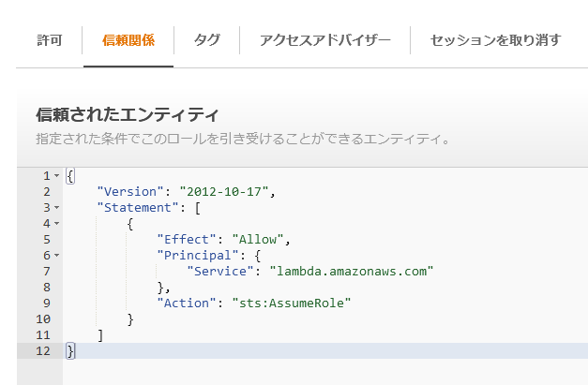The image size is (588, 385).
Task: Click line number 2 in the gutter
Action: pos(46,192)
